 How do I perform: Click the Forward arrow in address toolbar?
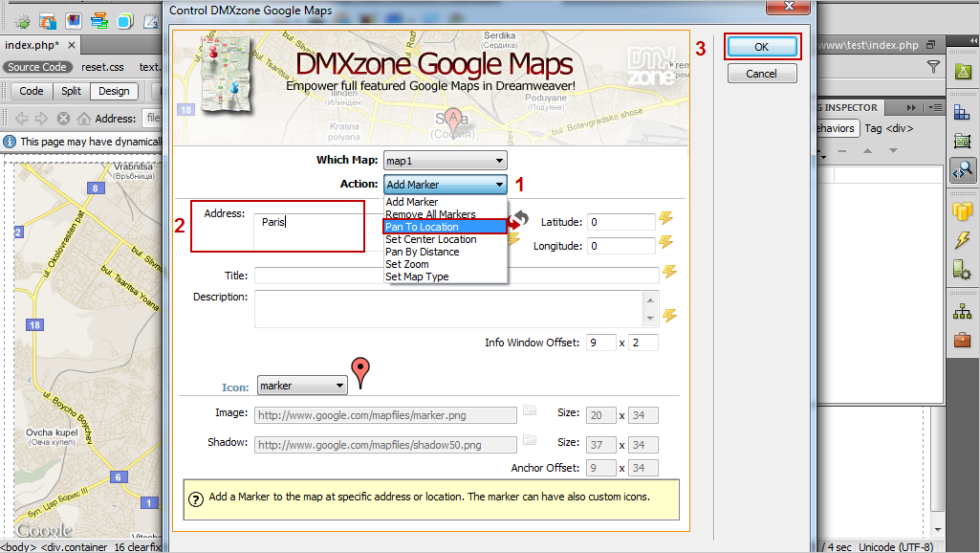coord(41,119)
